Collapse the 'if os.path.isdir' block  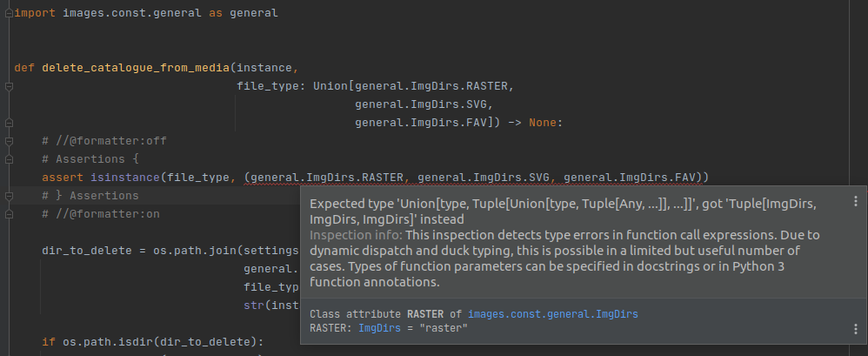pos(9,341)
